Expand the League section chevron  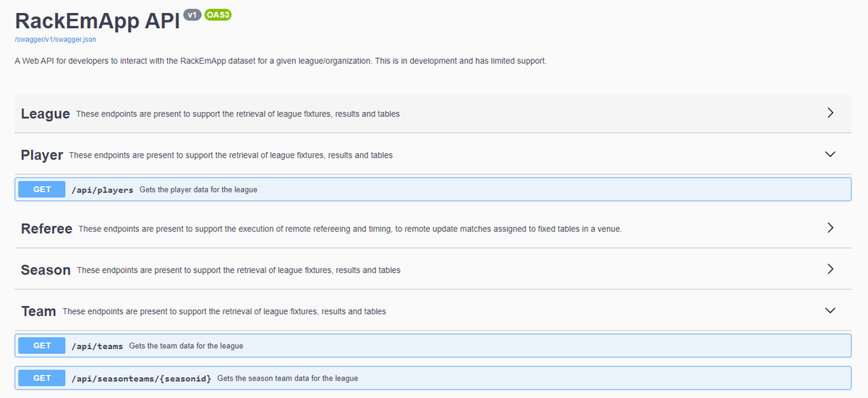click(830, 113)
